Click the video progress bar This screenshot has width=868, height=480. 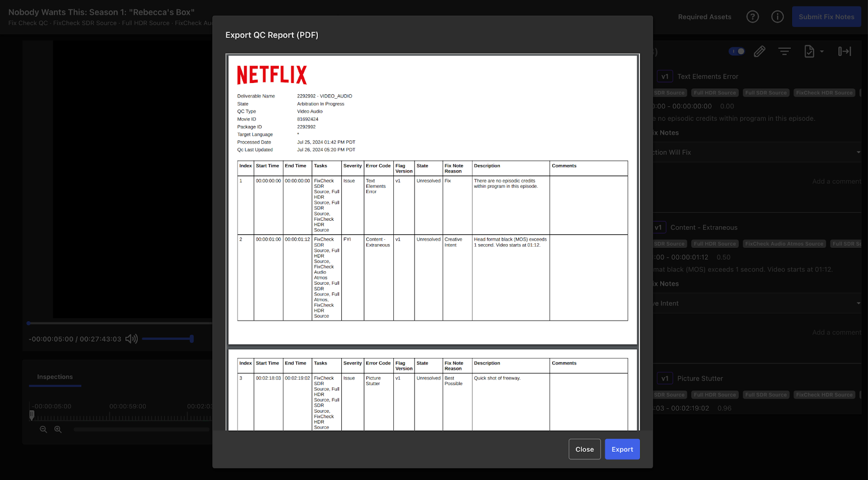pyautogui.click(x=119, y=323)
